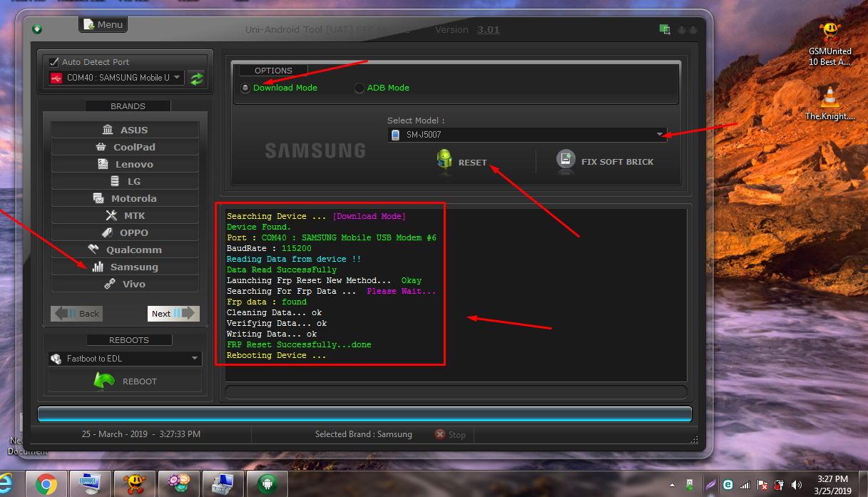Open the on-screen keyboard taskbar icon
Image resolution: width=868 pixels, height=497 pixels.
click(x=91, y=485)
